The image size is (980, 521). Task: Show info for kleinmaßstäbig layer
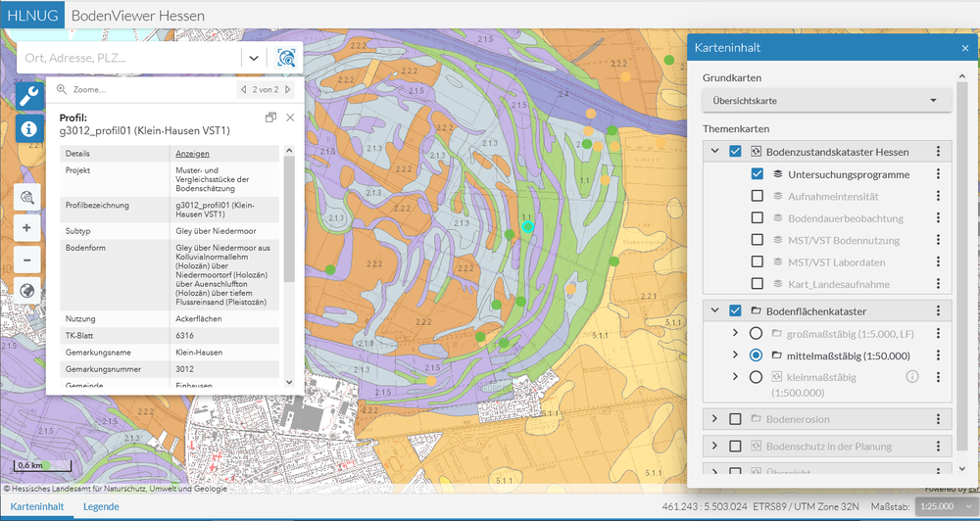911,377
